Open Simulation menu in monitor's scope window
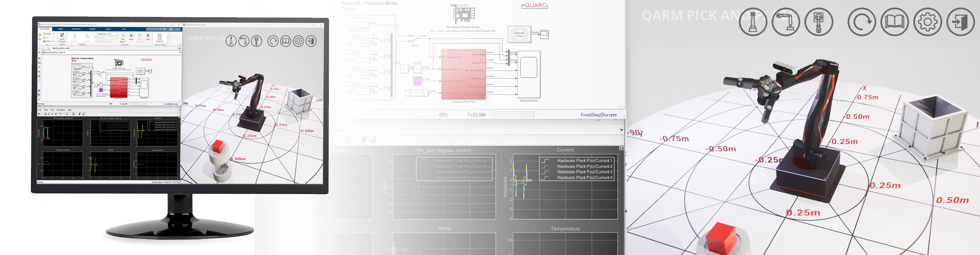Screen dimensions: 980x255 pyautogui.click(x=61, y=110)
